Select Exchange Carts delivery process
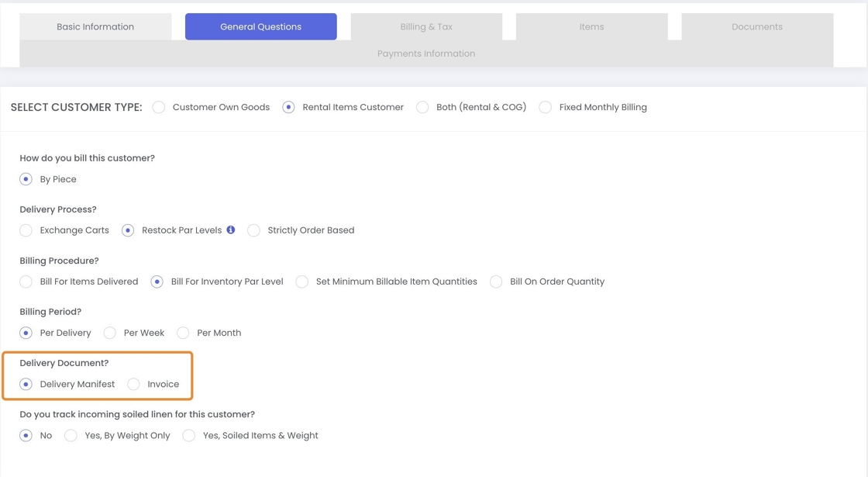This screenshot has width=868, height=477. click(x=26, y=230)
